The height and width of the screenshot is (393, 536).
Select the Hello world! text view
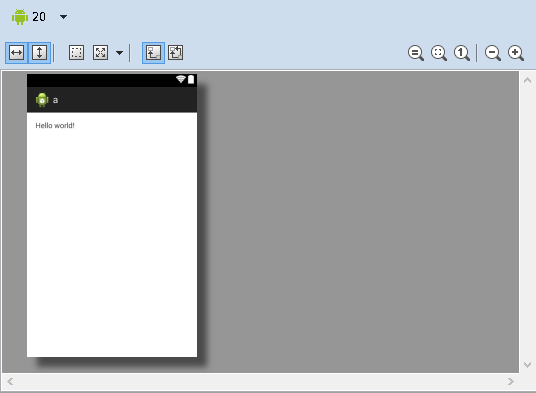point(55,126)
